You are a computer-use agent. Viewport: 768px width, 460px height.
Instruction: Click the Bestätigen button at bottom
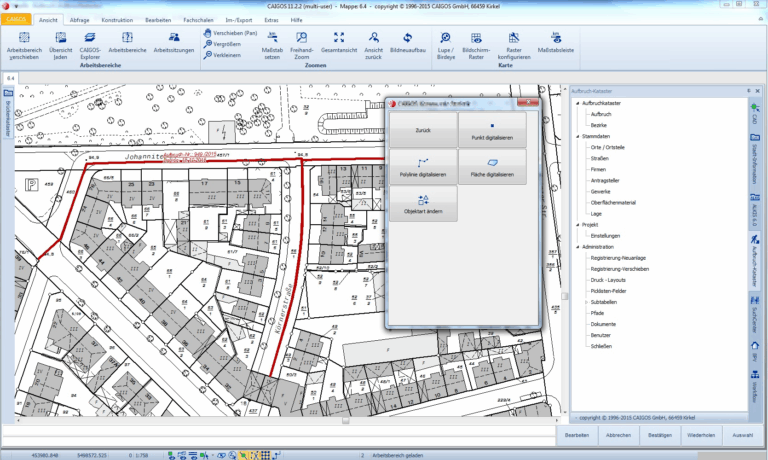tap(660, 435)
